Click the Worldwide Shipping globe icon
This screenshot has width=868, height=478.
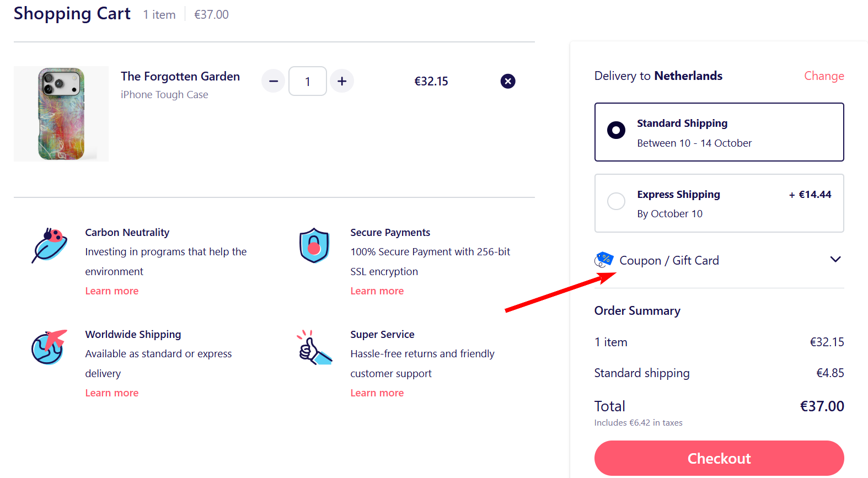pyautogui.click(x=49, y=347)
